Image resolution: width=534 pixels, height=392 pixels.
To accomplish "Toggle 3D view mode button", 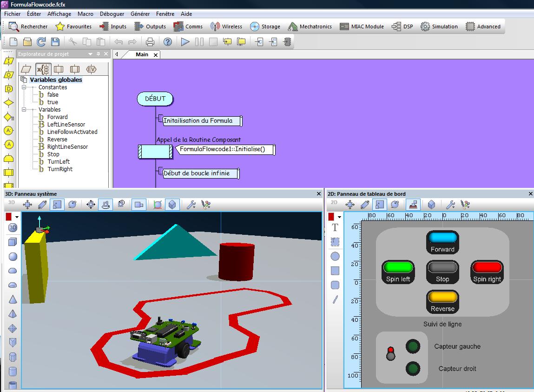I will click(13, 227).
